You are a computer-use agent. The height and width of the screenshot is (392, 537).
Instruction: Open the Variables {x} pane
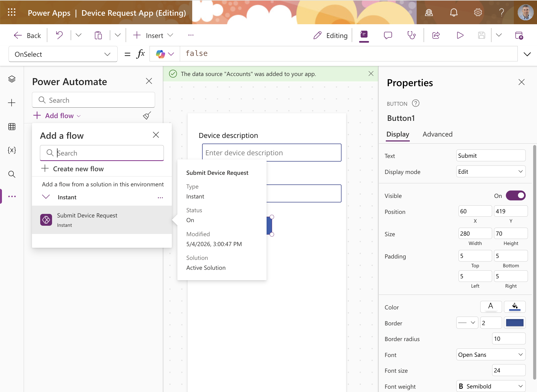coord(12,150)
